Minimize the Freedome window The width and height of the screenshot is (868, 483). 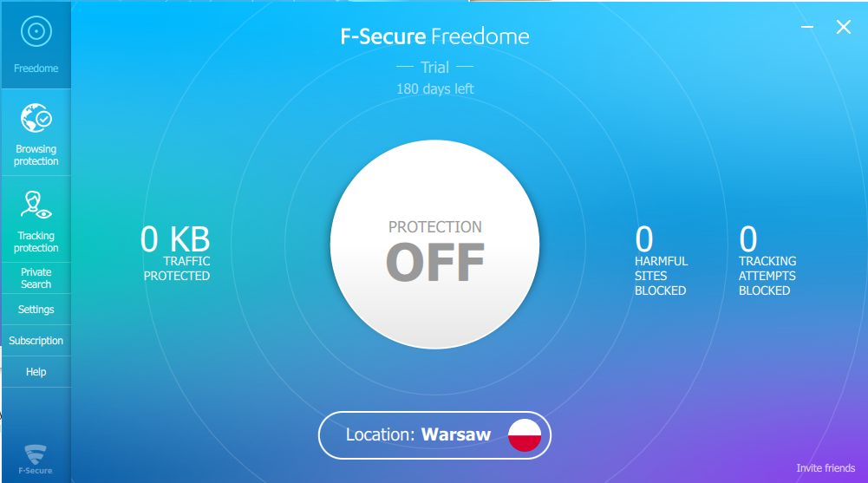807,28
